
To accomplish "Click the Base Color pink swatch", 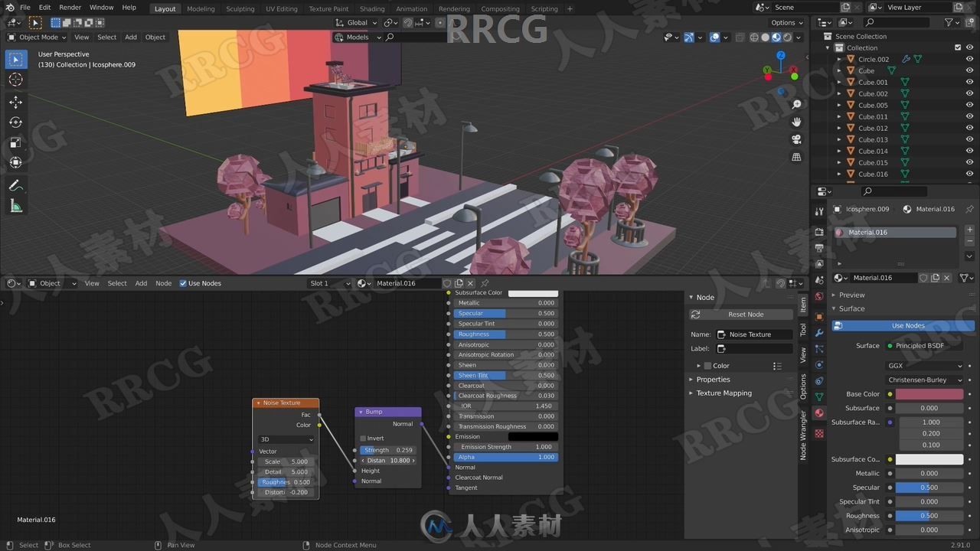I will (929, 394).
